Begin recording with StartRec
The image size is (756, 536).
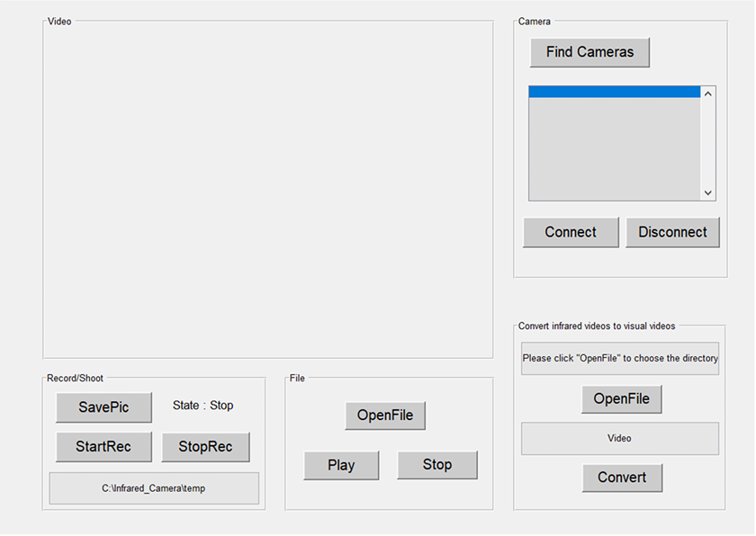(103, 447)
